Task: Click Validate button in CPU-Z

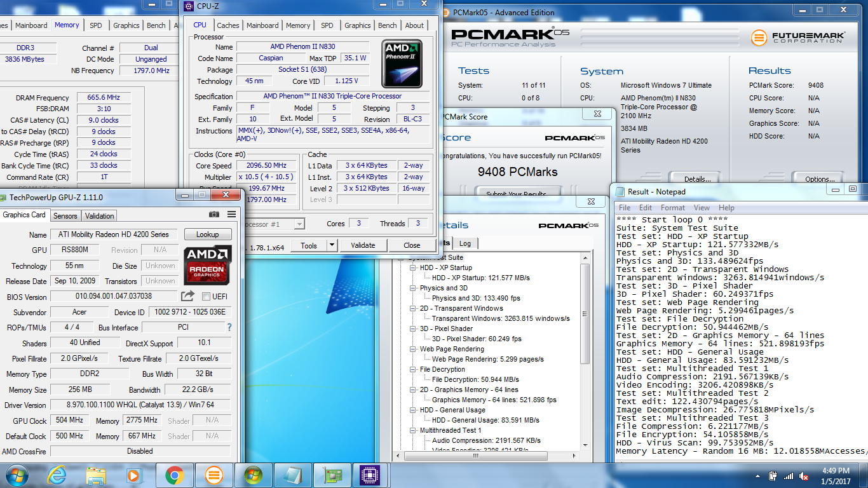Action: point(363,245)
